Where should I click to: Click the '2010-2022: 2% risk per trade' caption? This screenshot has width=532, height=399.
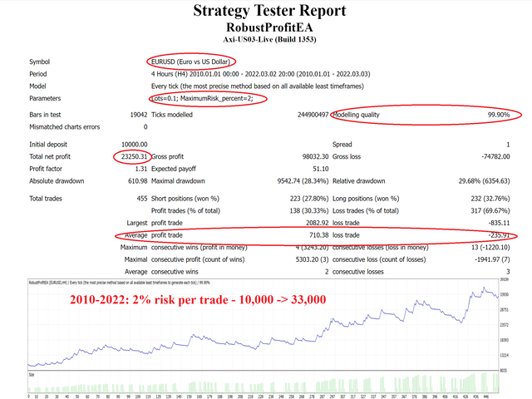[198, 300]
